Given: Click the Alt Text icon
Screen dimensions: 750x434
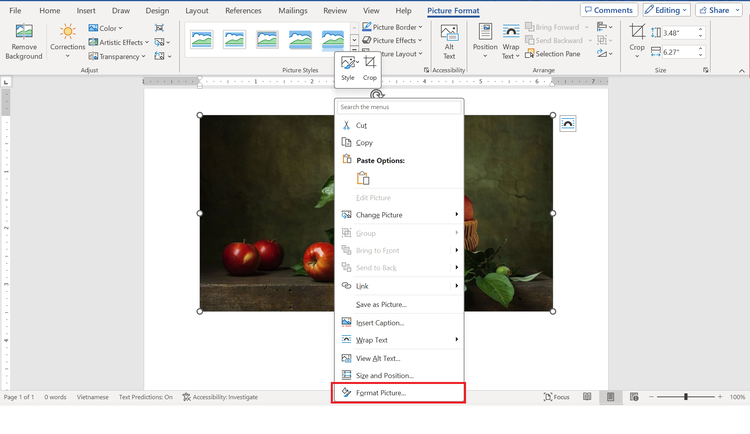Looking at the screenshot, I should pos(449,33).
